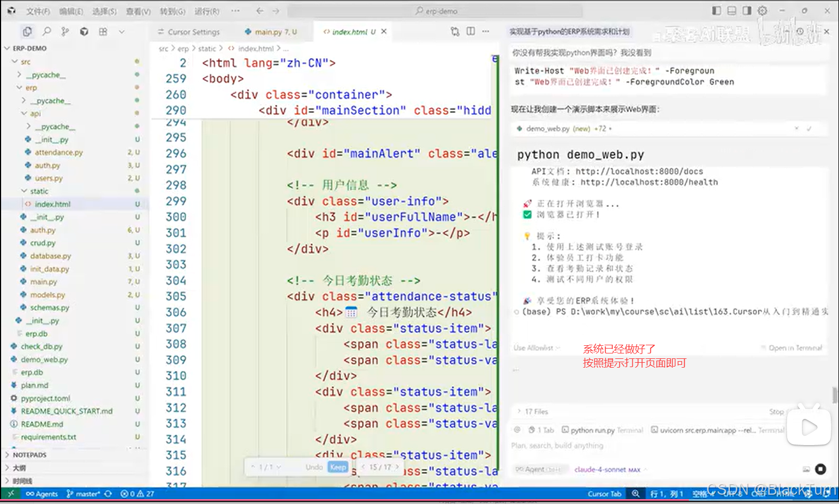This screenshot has height=504, width=839.
Task: Collapse the erp folder in tree
Action: (x=31, y=87)
